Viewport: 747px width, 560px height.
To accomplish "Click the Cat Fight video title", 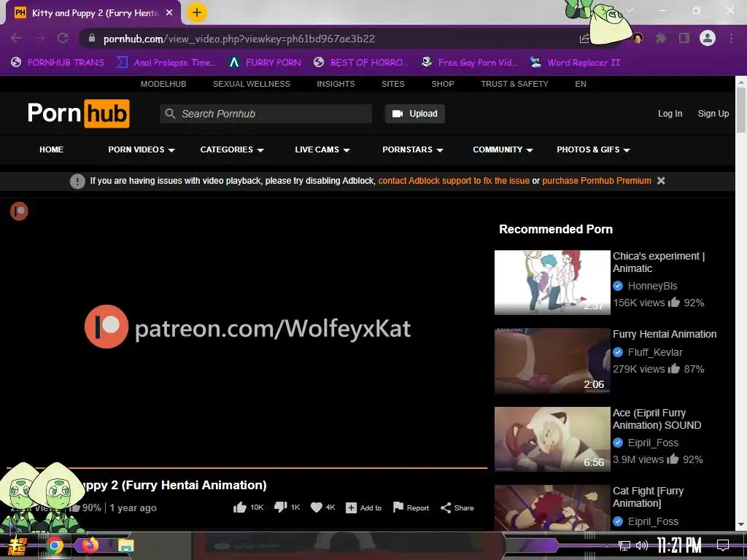I will point(648,497).
